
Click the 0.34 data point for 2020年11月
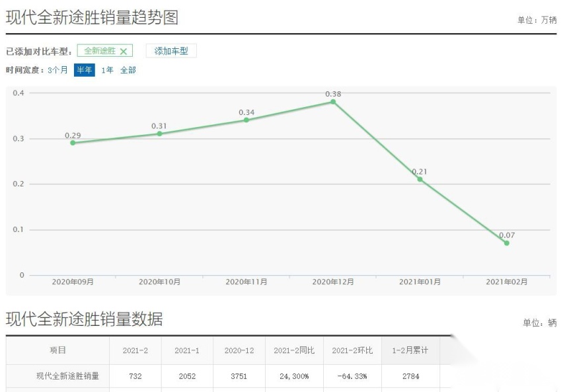click(246, 120)
